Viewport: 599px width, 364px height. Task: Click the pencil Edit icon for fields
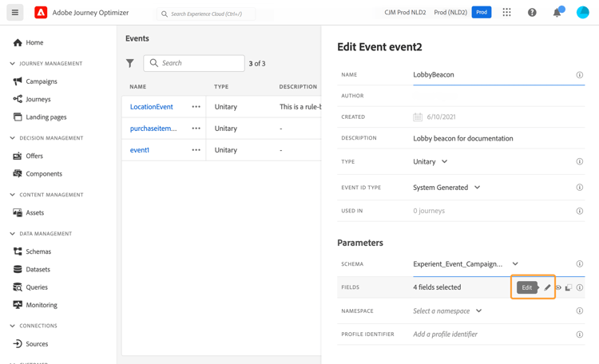click(x=547, y=287)
